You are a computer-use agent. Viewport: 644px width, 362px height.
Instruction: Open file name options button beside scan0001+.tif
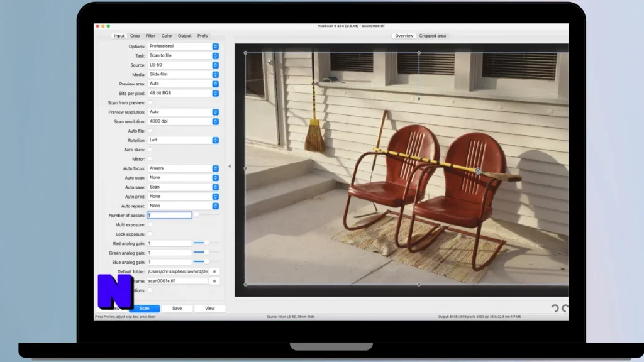(214, 281)
